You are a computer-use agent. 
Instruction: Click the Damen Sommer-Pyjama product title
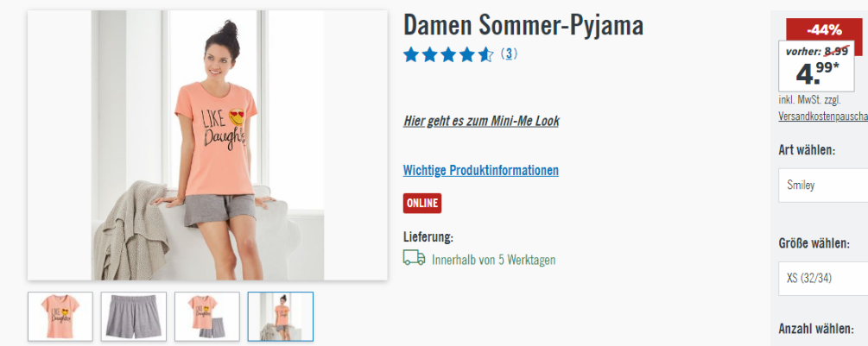(523, 25)
